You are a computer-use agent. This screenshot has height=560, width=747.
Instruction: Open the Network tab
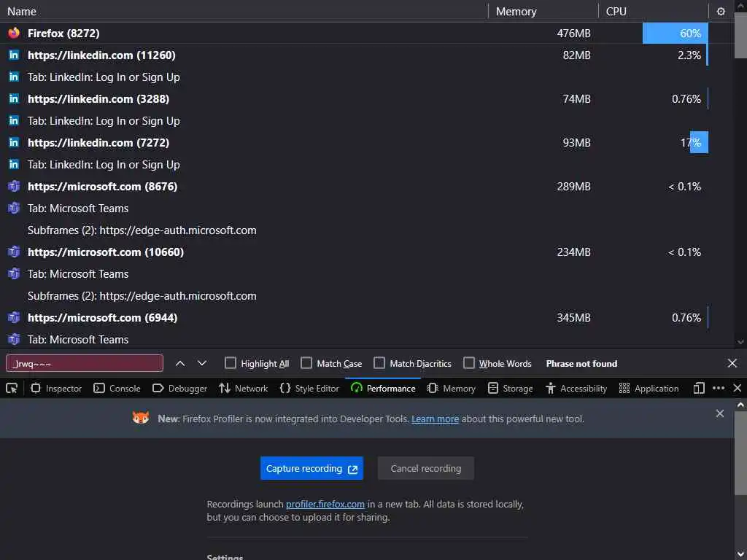coord(244,389)
